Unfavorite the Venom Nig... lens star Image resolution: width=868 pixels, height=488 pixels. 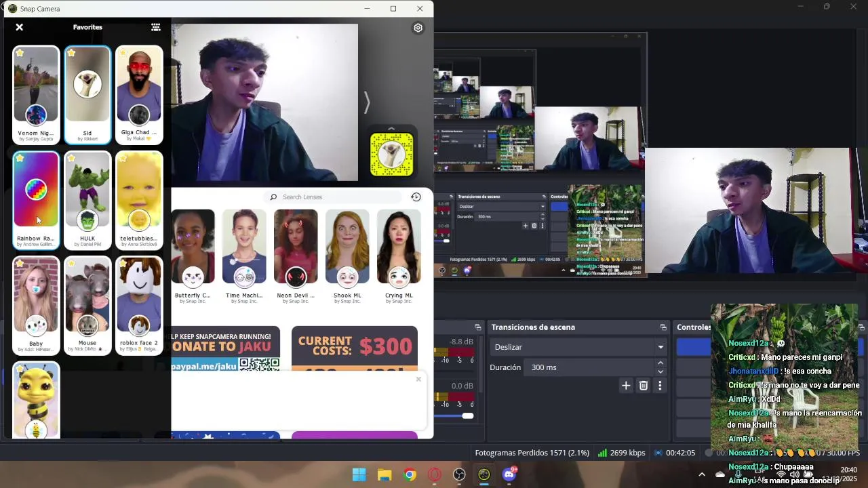(x=20, y=53)
